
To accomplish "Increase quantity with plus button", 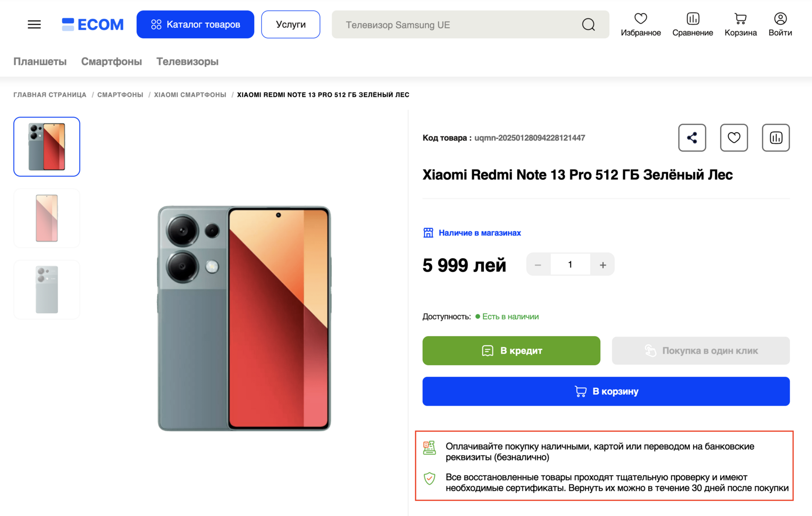I will tap(602, 265).
